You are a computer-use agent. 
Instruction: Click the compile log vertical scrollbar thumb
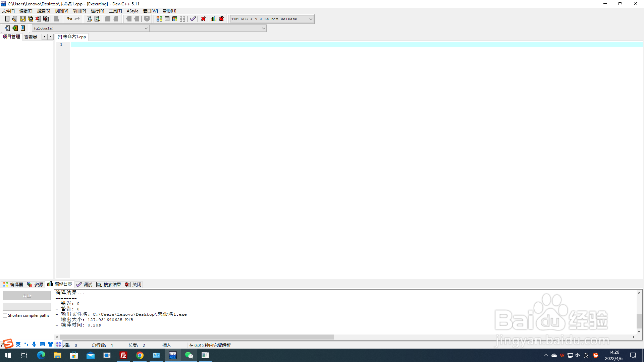coord(639,321)
